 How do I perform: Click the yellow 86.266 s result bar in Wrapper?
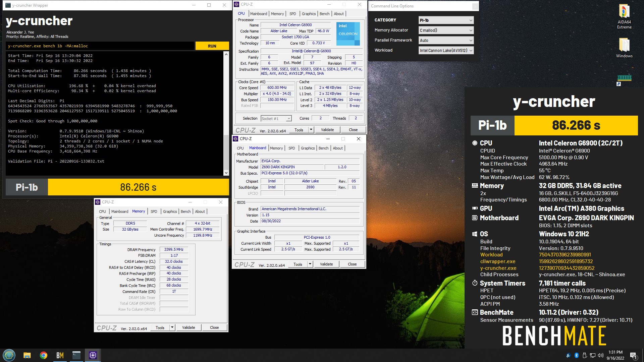pyautogui.click(x=138, y=187)
